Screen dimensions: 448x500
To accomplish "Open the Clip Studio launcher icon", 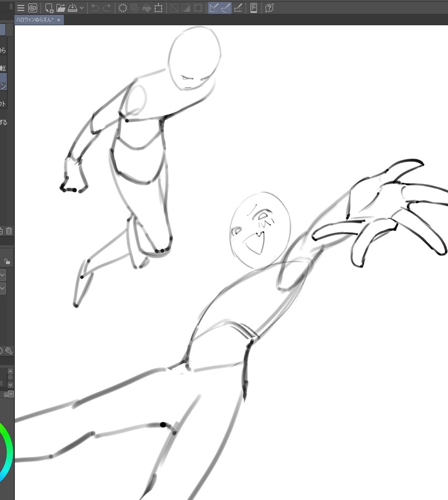I will 33,8.
